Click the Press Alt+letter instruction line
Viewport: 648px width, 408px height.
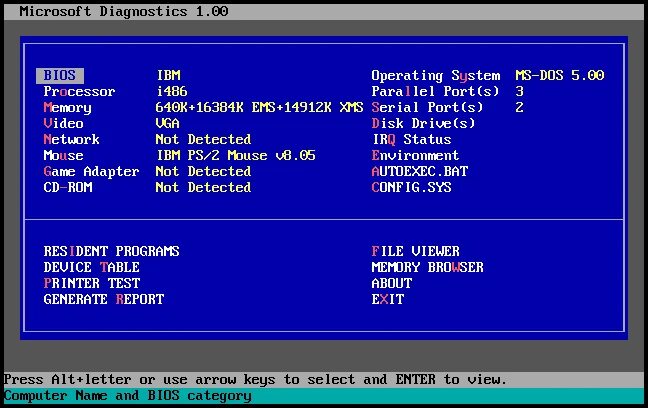tap(255, 379)
